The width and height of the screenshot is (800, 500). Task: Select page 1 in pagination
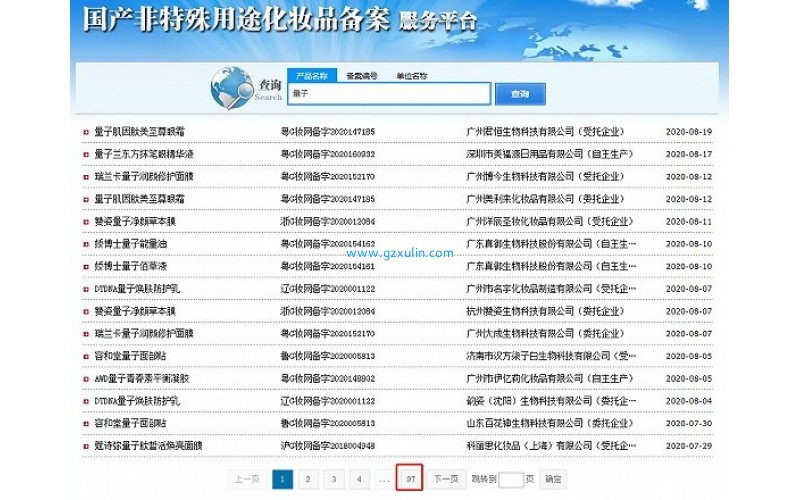point(283,479)
